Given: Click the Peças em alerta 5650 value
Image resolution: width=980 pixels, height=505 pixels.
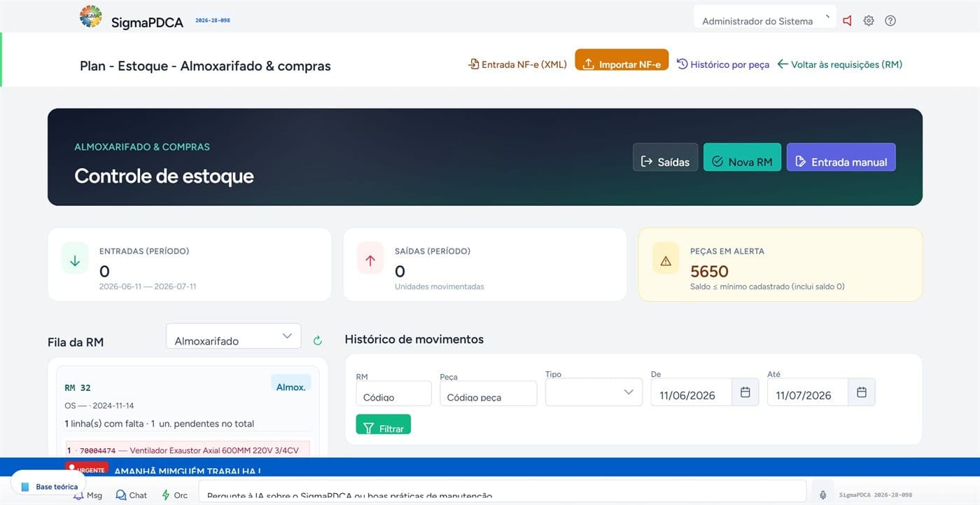Looking at the screenshot, I should 709,271.
